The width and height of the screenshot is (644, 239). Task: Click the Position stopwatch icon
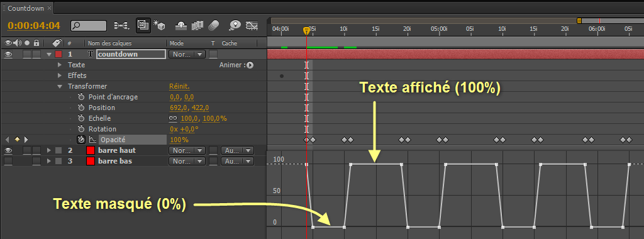click(81, 108)
